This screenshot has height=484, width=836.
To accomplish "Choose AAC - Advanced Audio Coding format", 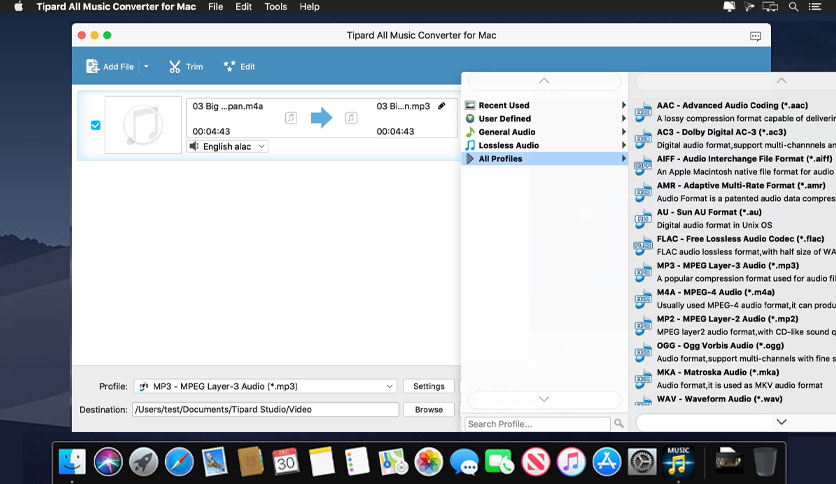I will click(x=734, y=112).
